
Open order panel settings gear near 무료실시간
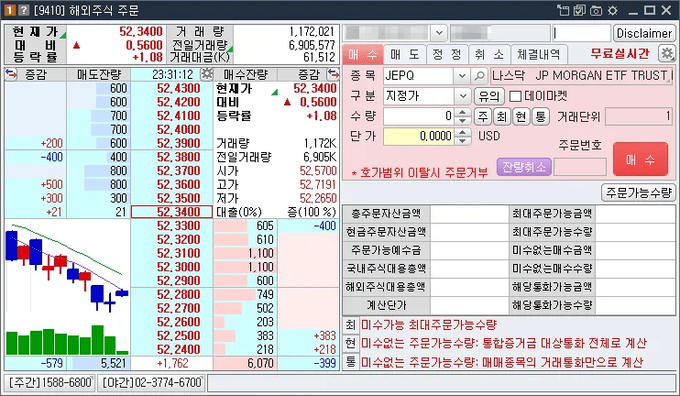(x=667, y=54)
